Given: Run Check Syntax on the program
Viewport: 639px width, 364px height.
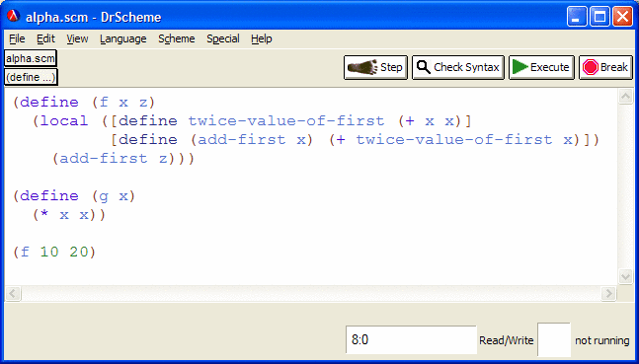Looking at the screenshot, I should [458, 67].
